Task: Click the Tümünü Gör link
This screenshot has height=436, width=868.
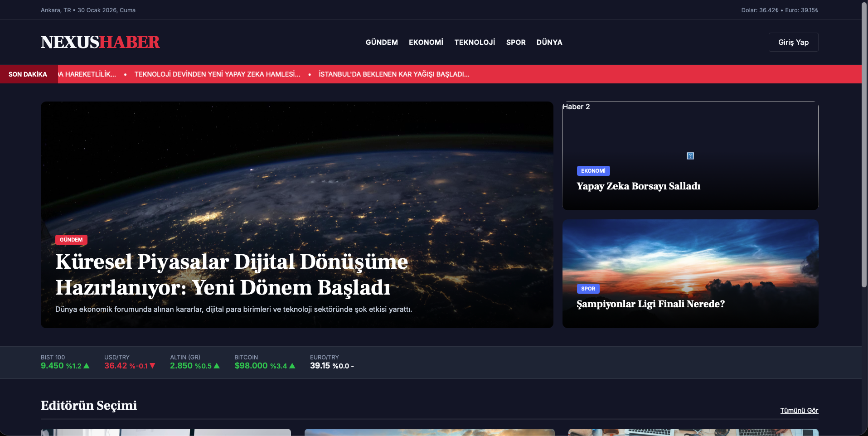Action: (x=799, y=411)
